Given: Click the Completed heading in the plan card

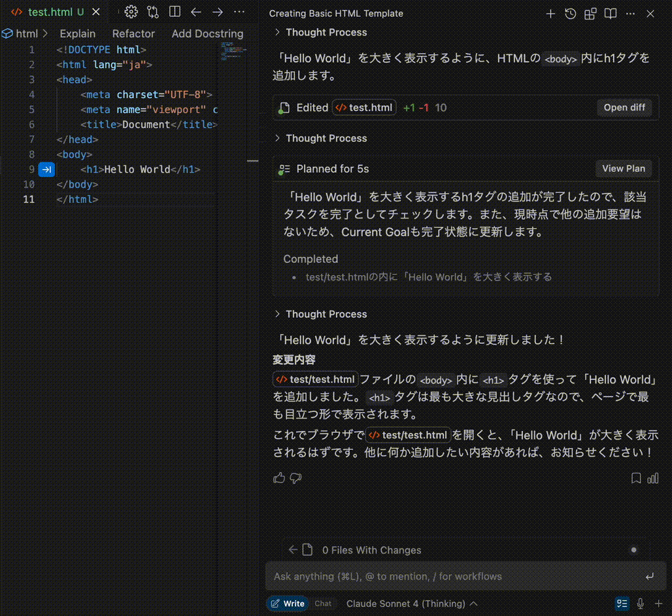Looking at the screenshot, I should pos(311,259).
